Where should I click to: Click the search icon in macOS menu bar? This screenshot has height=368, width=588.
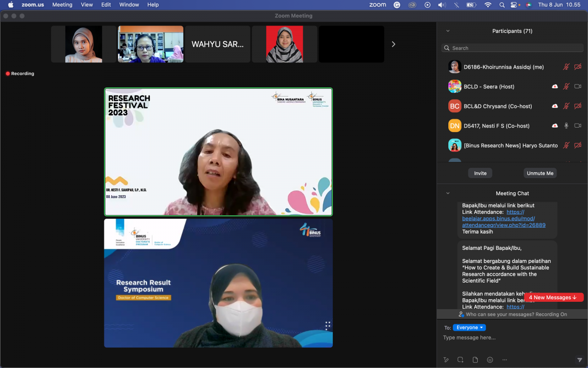[502, 5]
